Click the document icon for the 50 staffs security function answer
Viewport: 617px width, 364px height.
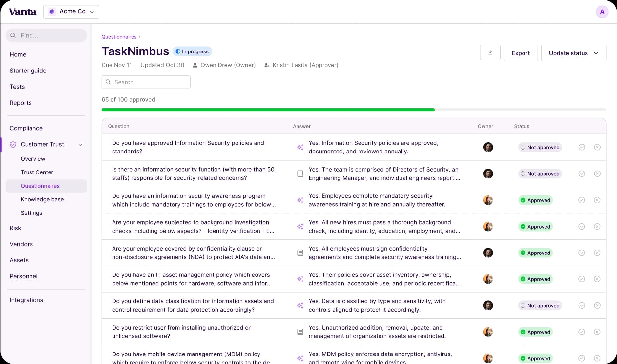[x=300, y=173]
